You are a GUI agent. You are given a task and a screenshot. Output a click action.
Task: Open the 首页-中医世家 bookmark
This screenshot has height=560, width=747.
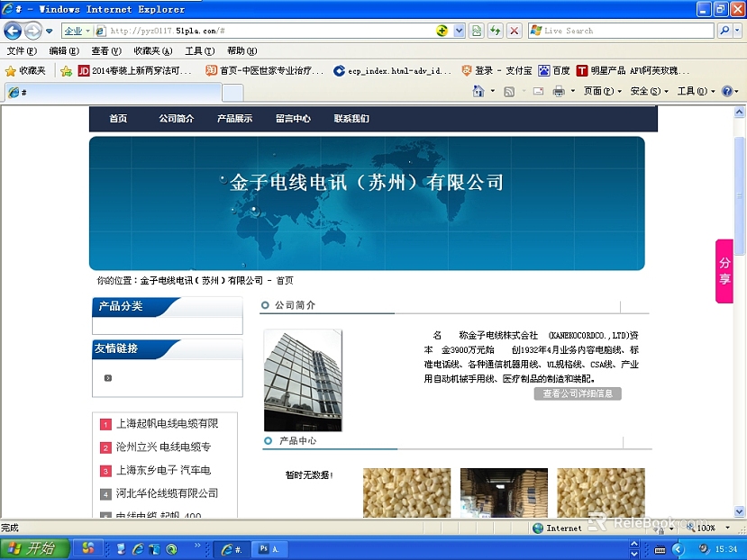[264, 71]
